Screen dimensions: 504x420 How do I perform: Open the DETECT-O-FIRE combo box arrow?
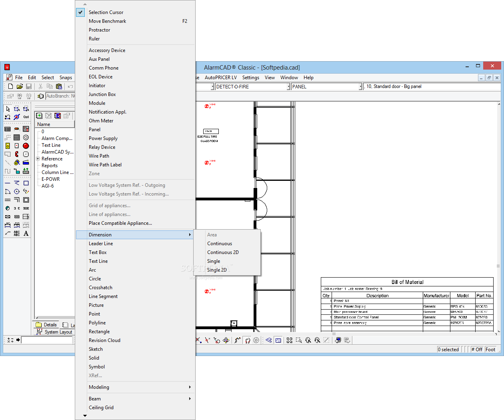[288, 86]
